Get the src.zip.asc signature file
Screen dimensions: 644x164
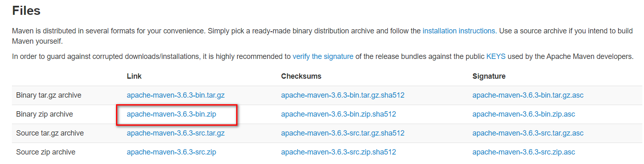[x=524, y=152]
